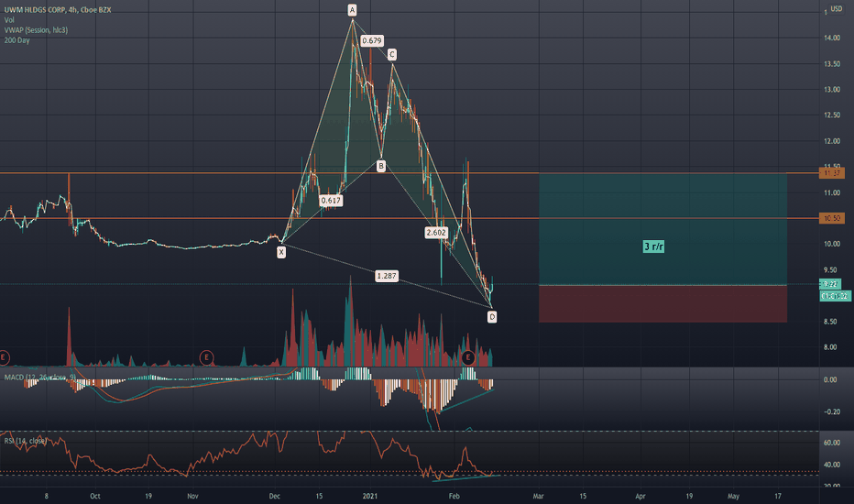Click the 8.00 price axis label
Viewport: 854px width, 504px height.
click(x=832, y=347)
